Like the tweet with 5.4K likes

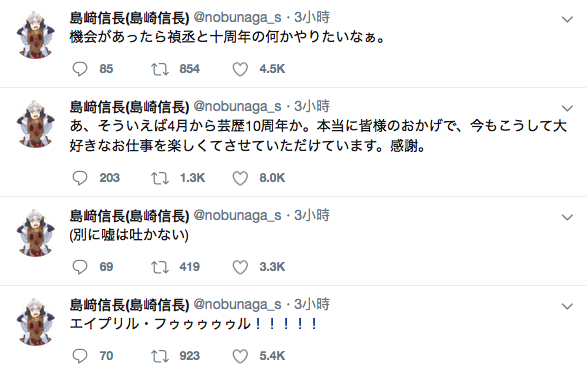click(240, 356)
